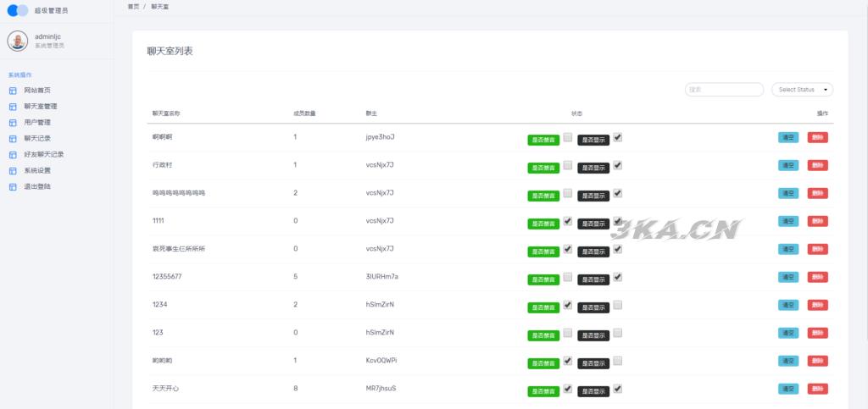Click the 聊天室 breadcrumb item
The width and height of the screenshot is (868, 409).
click(161, 7)
